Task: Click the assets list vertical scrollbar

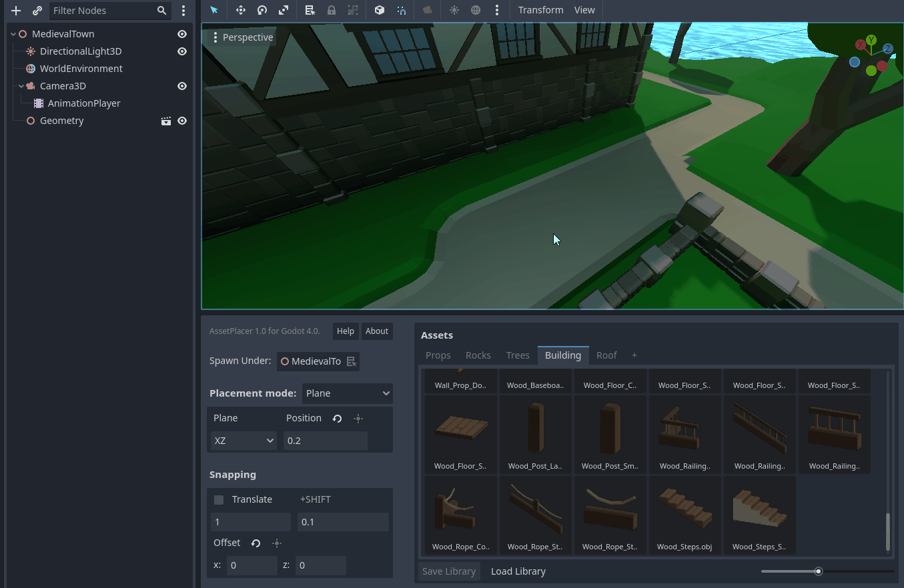Action: click(887, 531)
